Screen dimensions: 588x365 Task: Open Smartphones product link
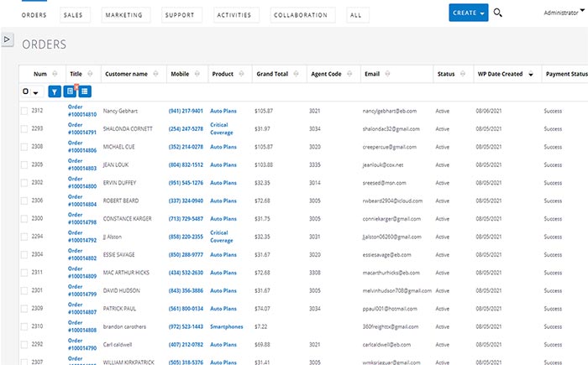pyautogui.click(x=227, y=326)
